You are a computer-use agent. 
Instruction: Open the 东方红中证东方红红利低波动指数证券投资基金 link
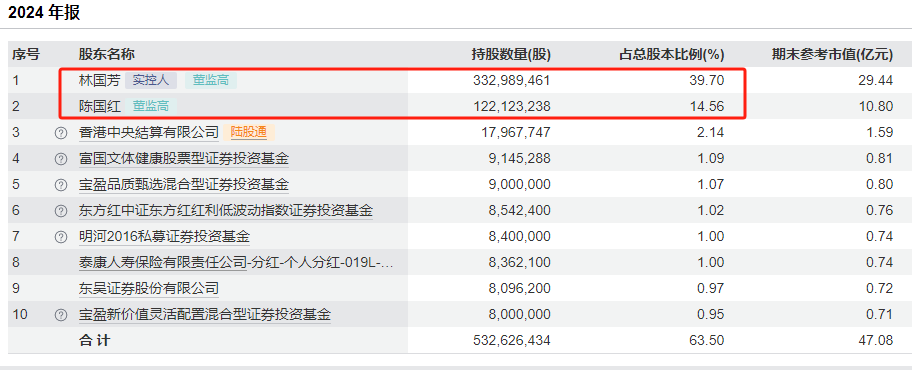tap(226, 211)
